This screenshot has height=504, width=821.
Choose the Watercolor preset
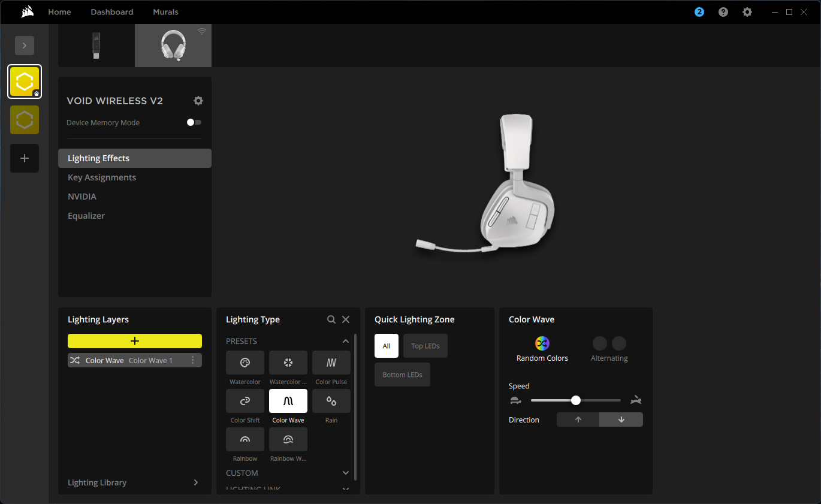point(245,363)
